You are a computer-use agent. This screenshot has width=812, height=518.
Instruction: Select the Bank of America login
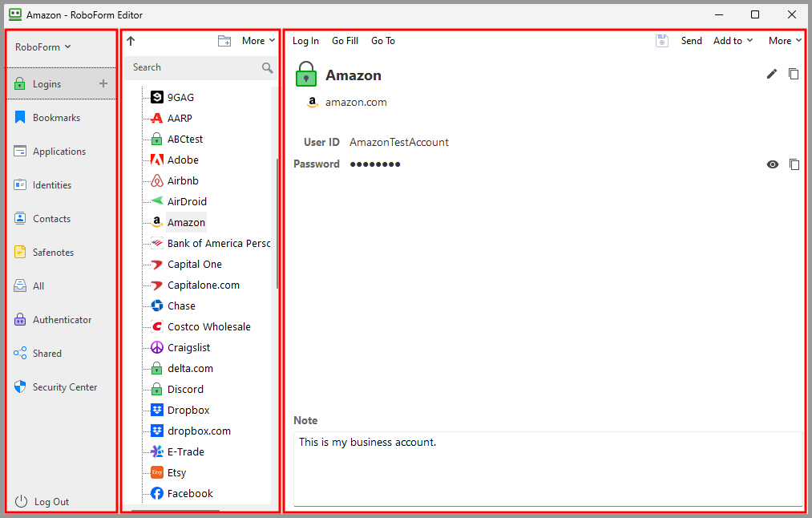(210, 243)
